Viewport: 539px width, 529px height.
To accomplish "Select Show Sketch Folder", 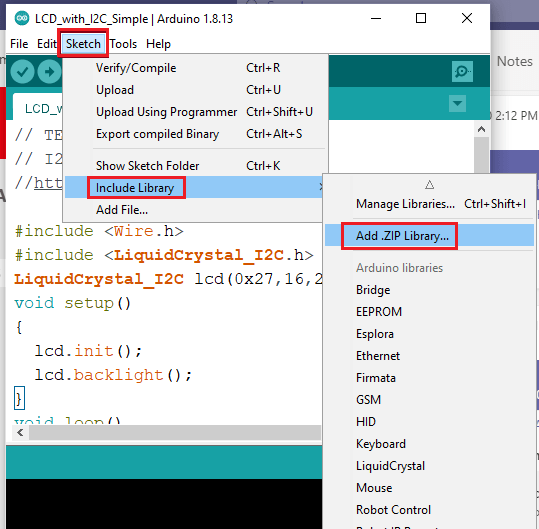I will (x=195, y=166).
